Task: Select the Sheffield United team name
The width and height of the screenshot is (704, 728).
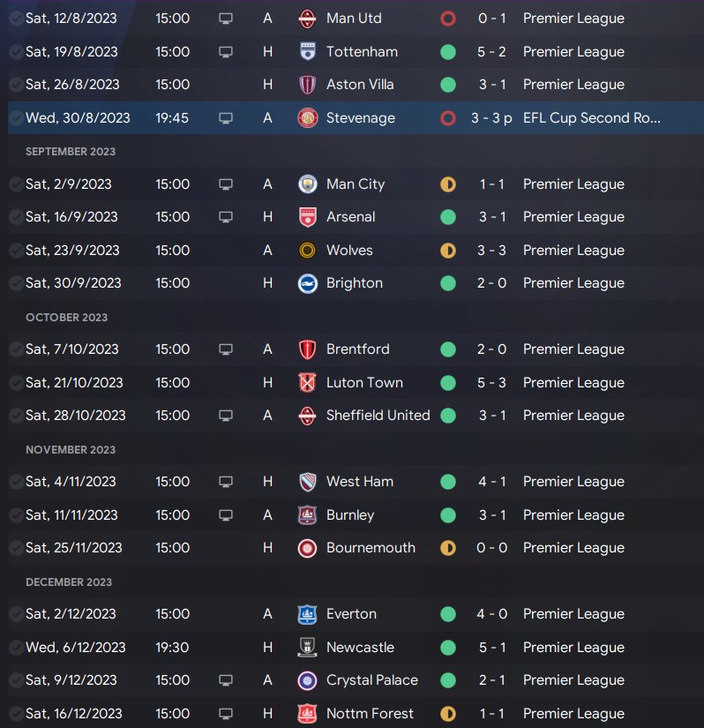Action: [x=378, y=416]
